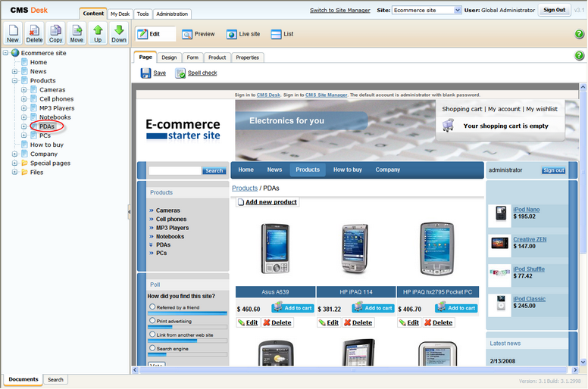
Task: Expand the Cell phones tree node
Action: 23,99
